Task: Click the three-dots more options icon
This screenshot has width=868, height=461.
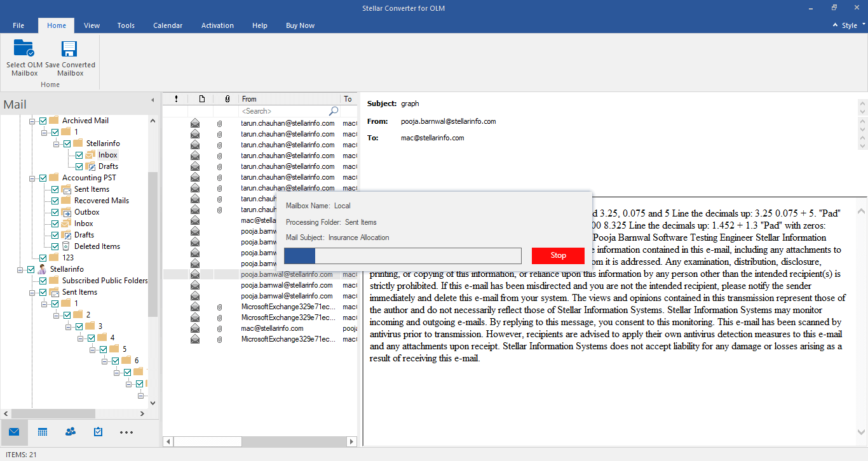Action: pos(126,432)
